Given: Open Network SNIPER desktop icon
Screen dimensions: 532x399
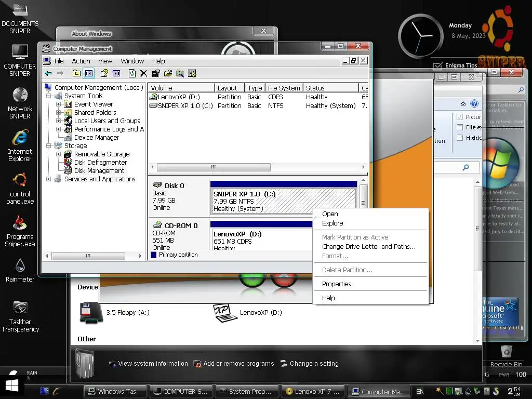Looking at the screenshot, I should (x=20, y=103).
